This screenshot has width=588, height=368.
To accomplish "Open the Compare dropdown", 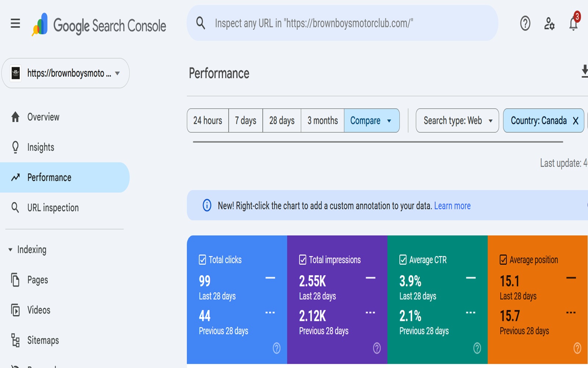I will (x=372, y=120).
